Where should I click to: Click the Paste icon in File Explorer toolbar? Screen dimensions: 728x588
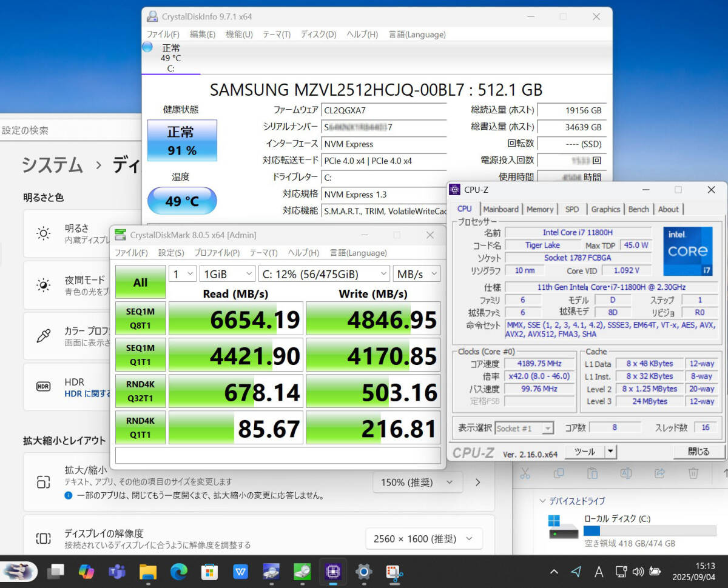[x=592, y=473]
